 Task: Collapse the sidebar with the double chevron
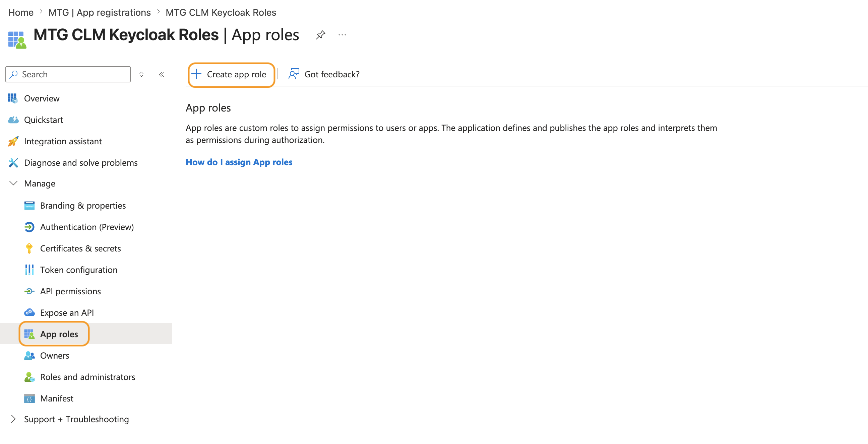(162, 75)
